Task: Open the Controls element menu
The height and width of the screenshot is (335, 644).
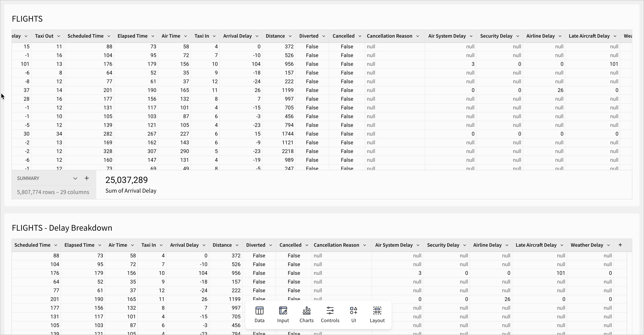Action: tap(330, 314)
